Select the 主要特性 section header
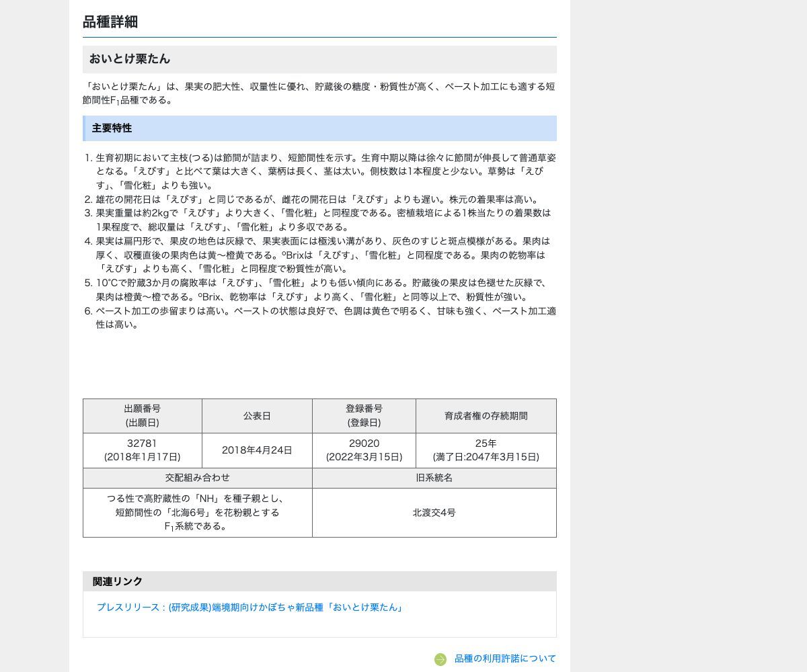This screenshot has width=807, height=672. [x=319, y=128]
